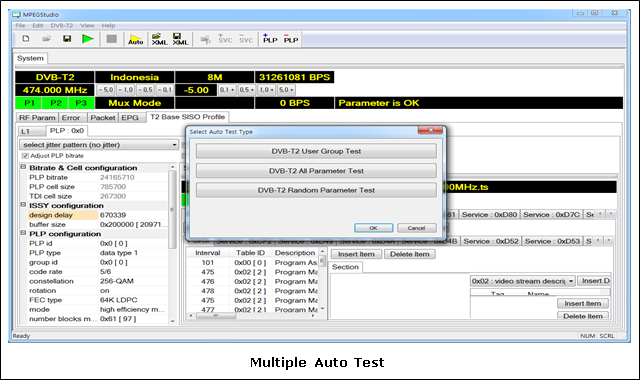Click the green Play start icon
Viewport: 640px width, 380px height.
88,39
